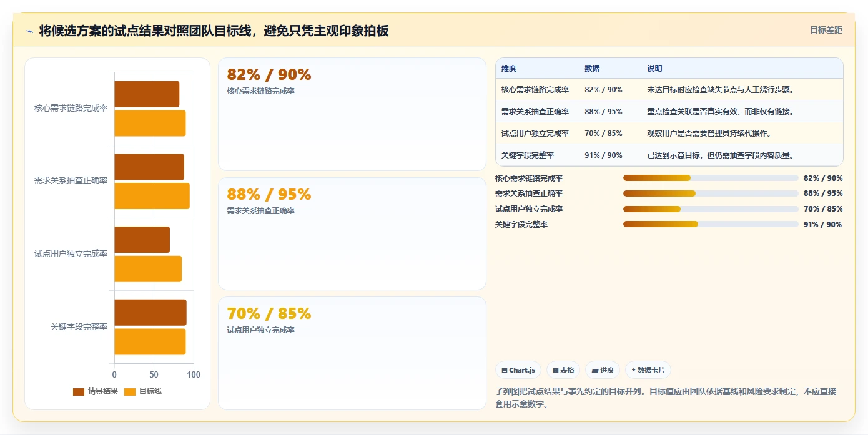Click the 需求关系抽查正确率 caption in the second card
This screenshot has height=435, width=868.
pos(260,211)
